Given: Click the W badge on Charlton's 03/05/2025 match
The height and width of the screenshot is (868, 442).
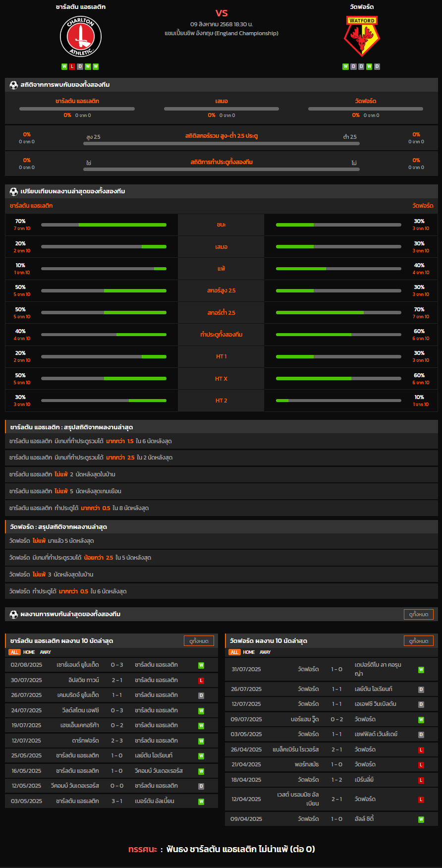Looking at the screenshot, I should (201, 802).
